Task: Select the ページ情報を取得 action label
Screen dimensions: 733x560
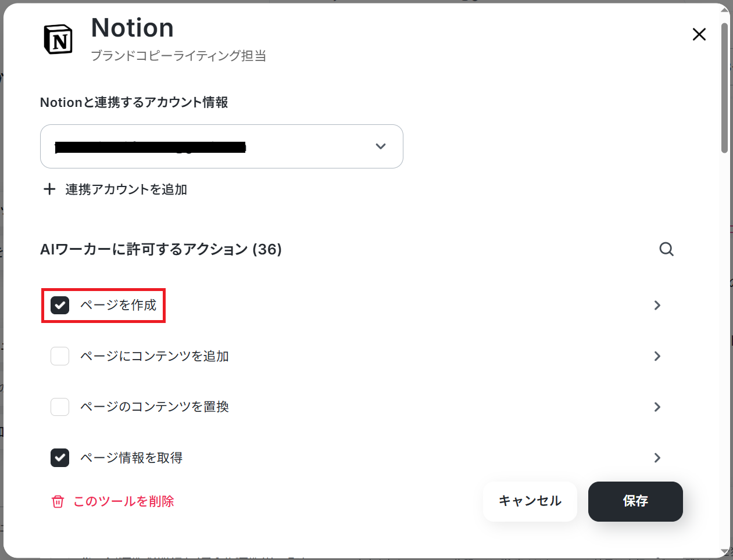Action: [x=131, y=458]
